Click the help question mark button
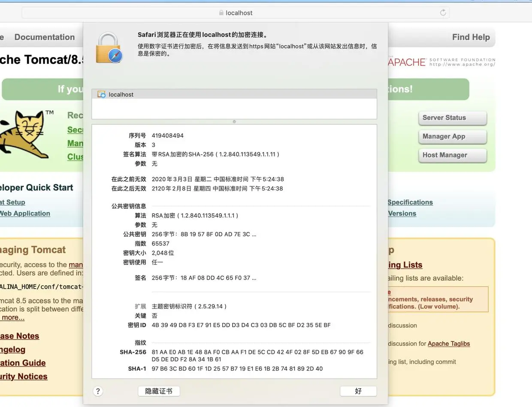Image resolution: width=532 pixels, height=407 pixels. [98, 391]
